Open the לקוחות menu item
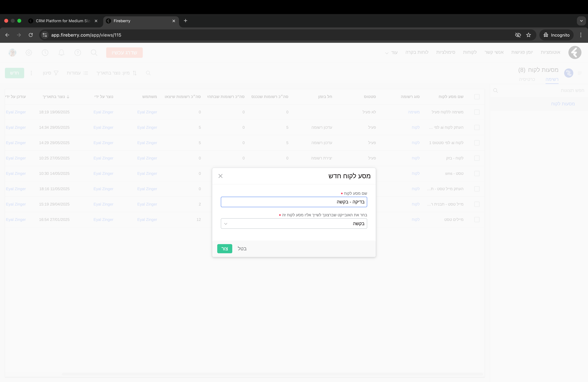 coord(470,52)
